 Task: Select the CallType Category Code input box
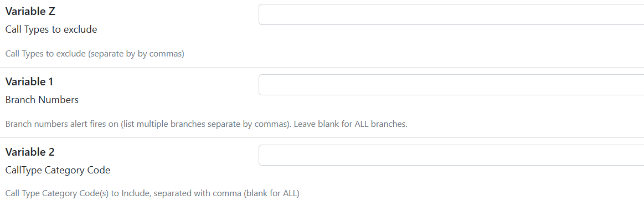tap(451, 155)
